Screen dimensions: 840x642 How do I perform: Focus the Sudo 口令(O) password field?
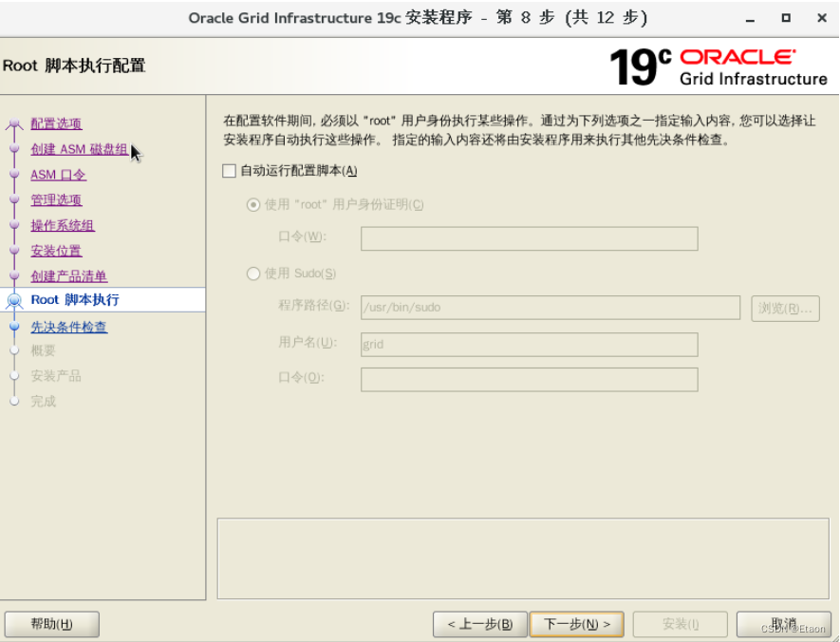coord(530,380)
